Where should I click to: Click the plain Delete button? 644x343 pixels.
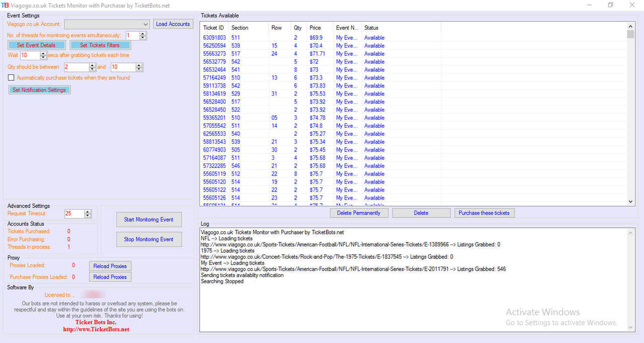(421, 213)
